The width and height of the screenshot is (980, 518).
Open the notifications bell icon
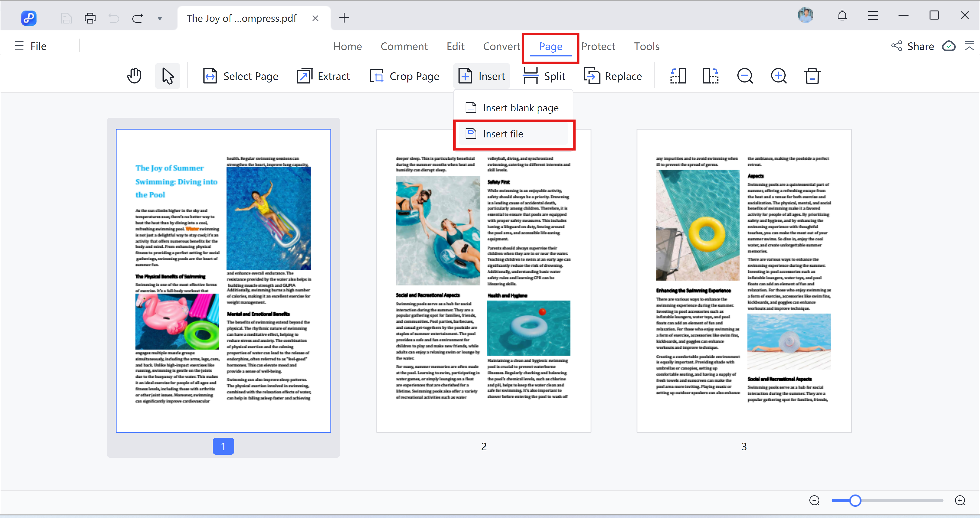click(842, 16)
